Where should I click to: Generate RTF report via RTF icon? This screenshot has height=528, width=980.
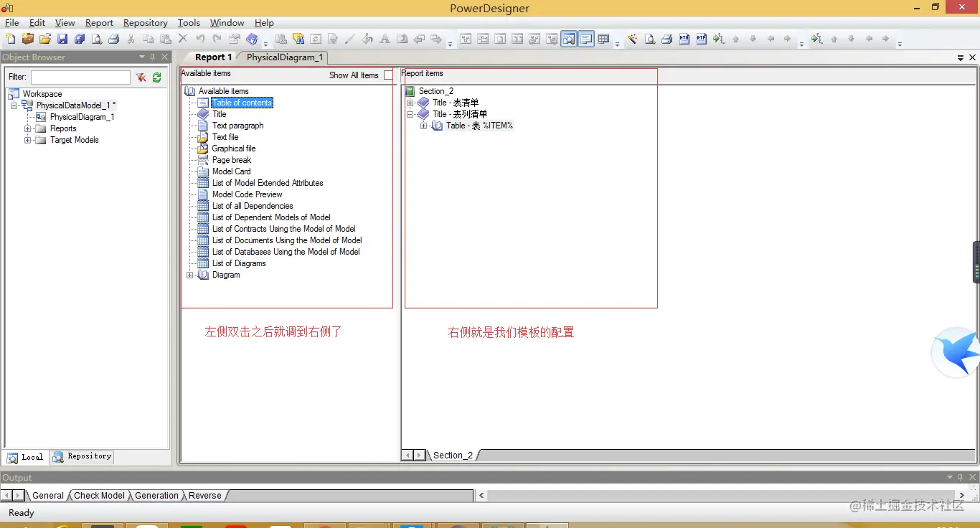click(702, 39)
